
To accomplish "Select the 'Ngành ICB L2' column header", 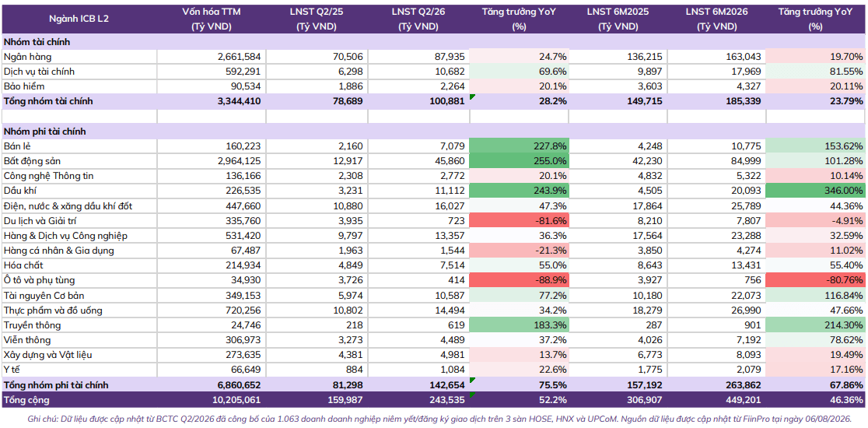I will pos(79,18).
